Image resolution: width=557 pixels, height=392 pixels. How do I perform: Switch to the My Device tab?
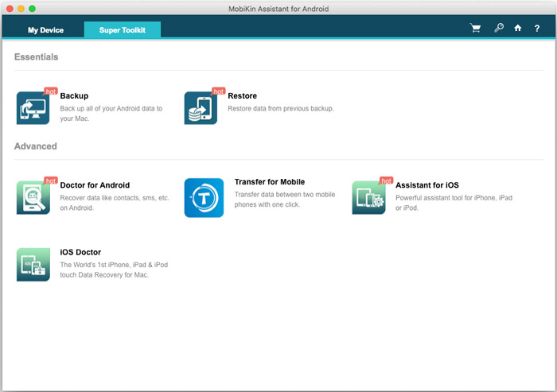45,30
